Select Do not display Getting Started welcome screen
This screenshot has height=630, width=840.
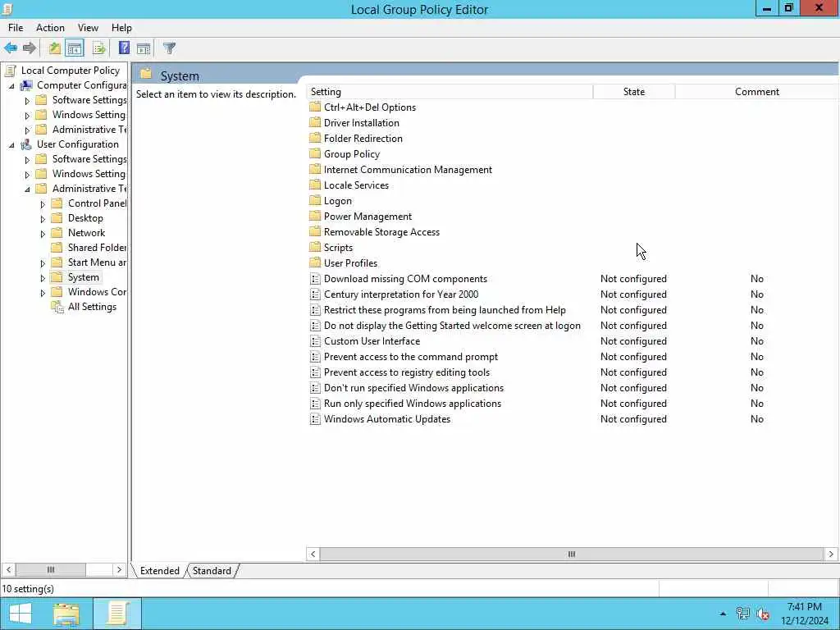coord(452,325)
